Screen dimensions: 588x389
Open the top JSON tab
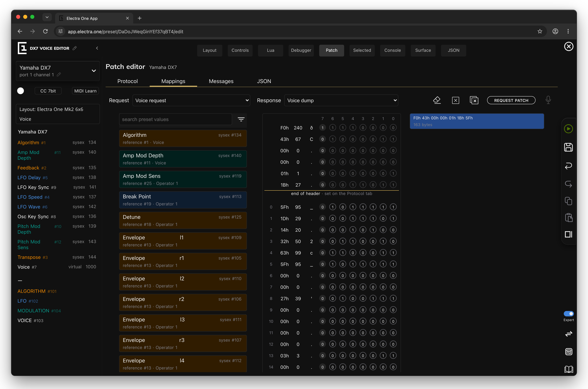coord(453,50)
